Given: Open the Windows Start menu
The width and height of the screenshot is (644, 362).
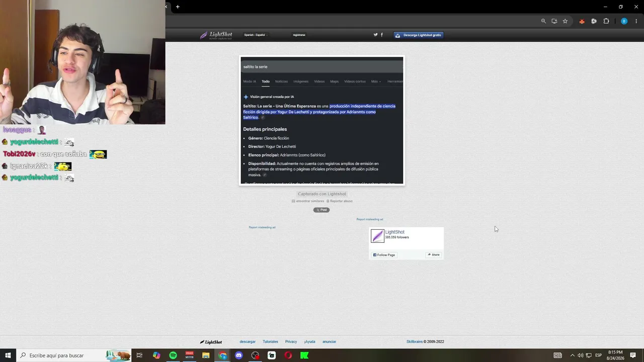Looking at the screenshot, I should pyautogui.click(x=8, y=355).
